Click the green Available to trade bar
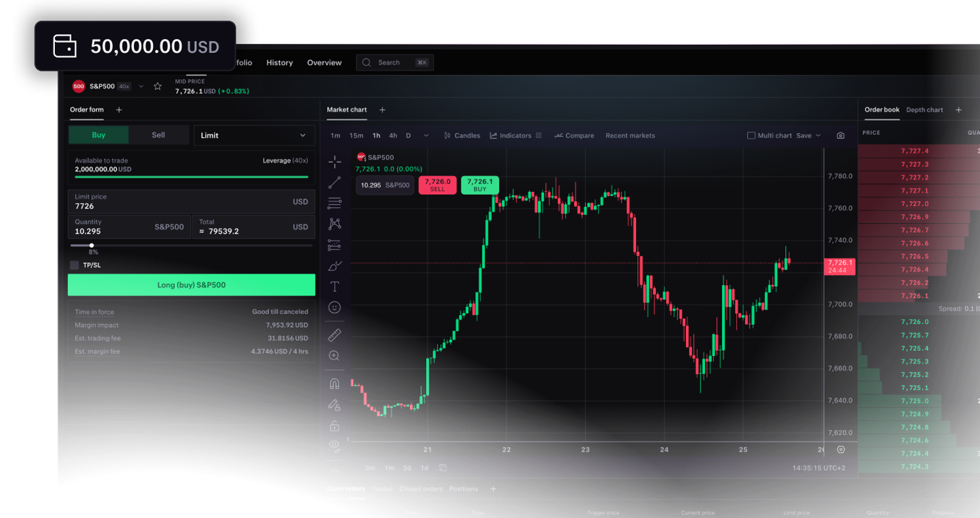The image size is (980, 518). point(191,177)
